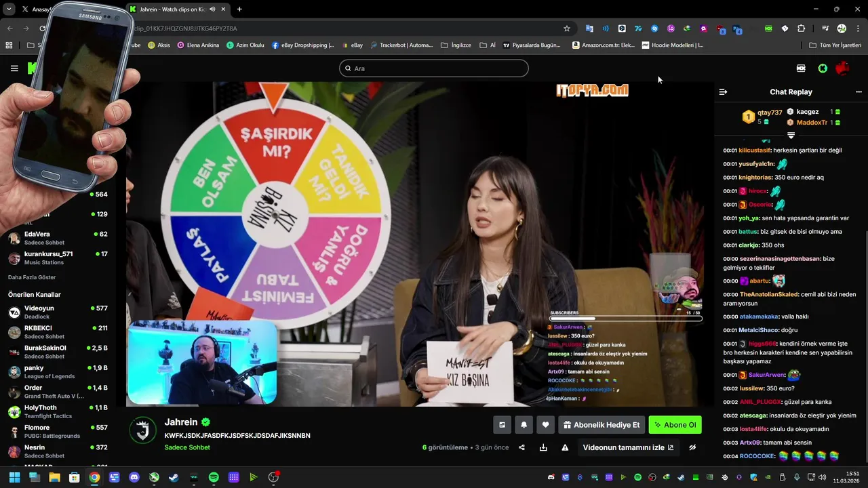Click Daha Fazla Göster in sidebar
868x488 pixels.
(32, 277)
